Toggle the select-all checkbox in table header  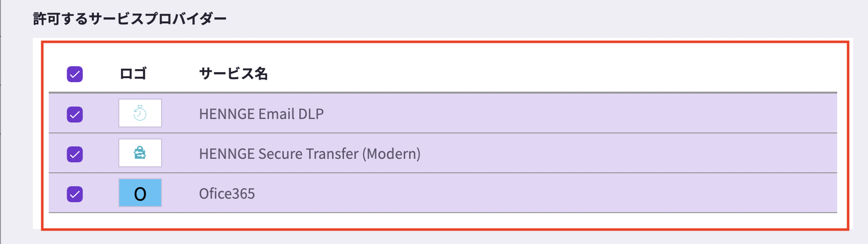[x=75, y=74]
